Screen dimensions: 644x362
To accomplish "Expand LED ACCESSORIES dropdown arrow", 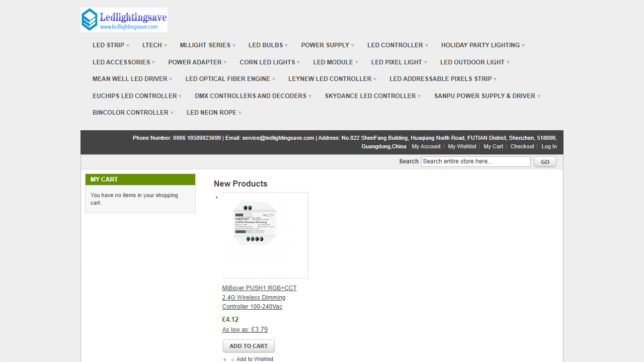I will (153, 63).
